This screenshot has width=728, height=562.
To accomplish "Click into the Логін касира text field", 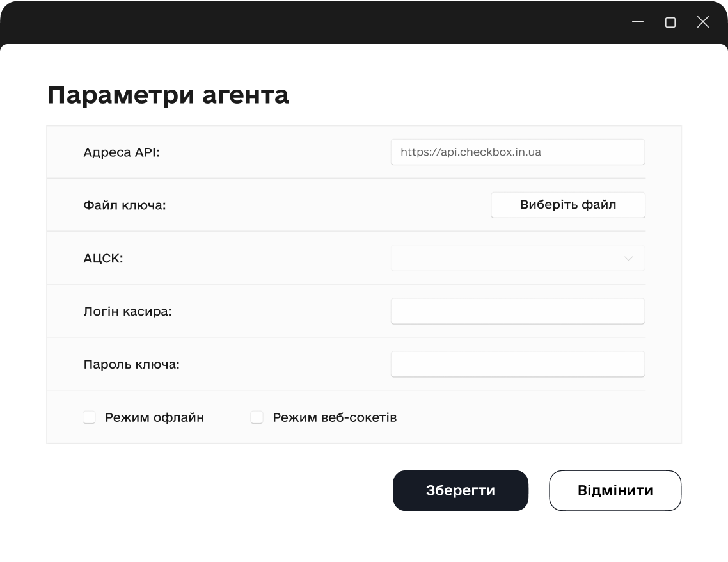I will (x=517, y=311).
